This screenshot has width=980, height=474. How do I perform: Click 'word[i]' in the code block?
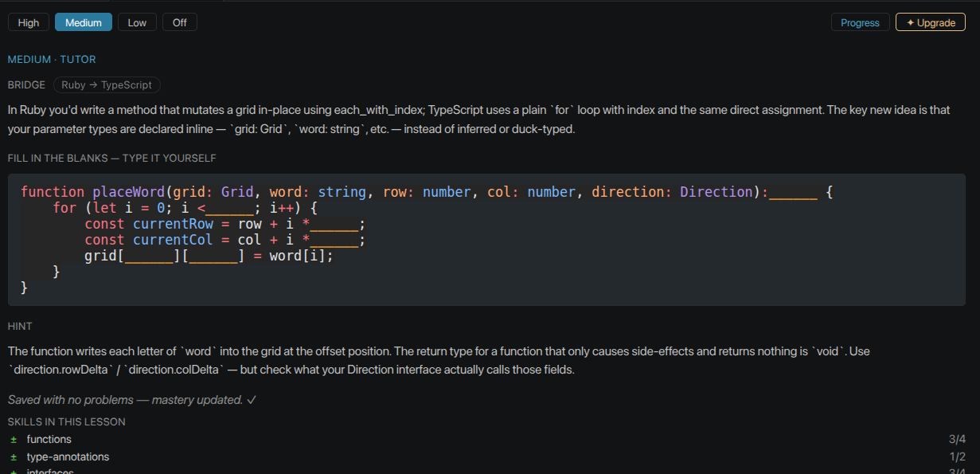pos(298,256)
